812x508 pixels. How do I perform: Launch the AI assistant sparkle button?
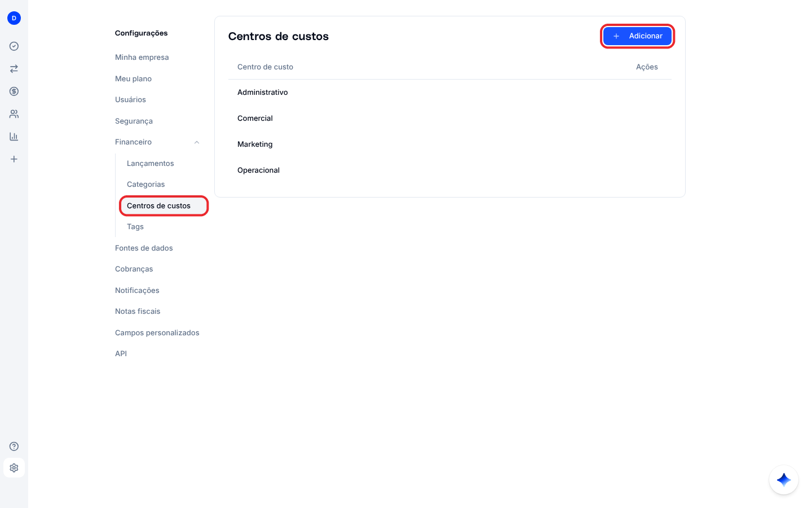784,480
